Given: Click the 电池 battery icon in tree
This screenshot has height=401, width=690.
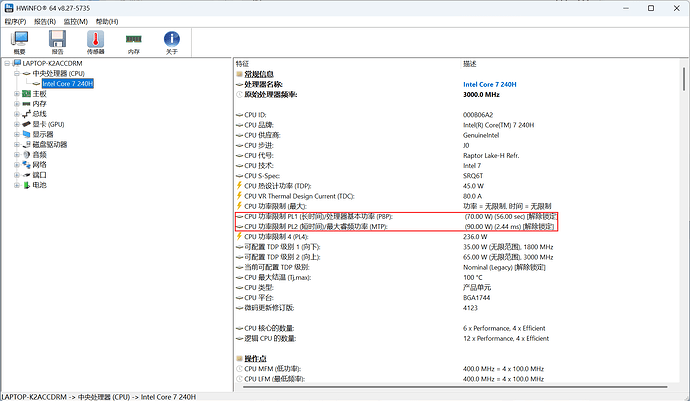Looking at the screenshot, I should tap(25, 185).
